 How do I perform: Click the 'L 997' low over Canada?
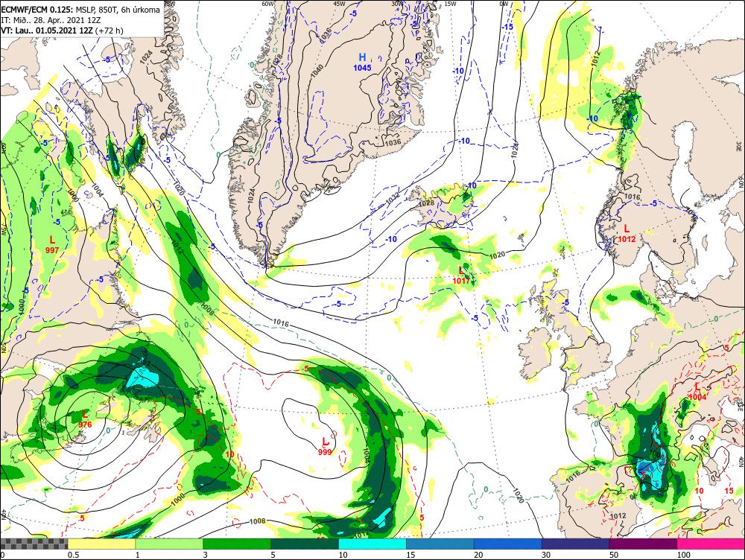(52, 244)
